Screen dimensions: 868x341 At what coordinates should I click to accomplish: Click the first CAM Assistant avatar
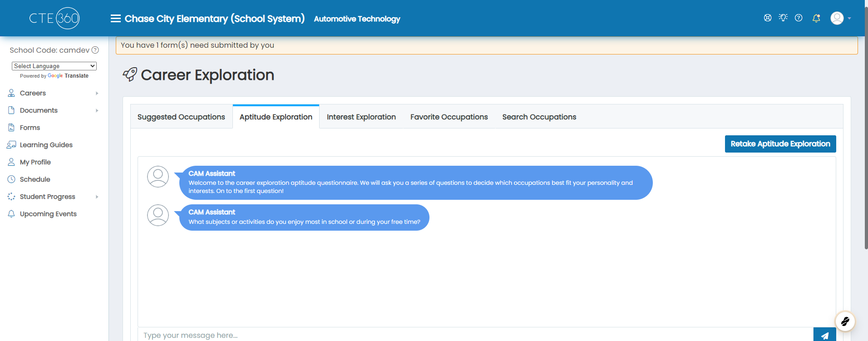(158, 177)
